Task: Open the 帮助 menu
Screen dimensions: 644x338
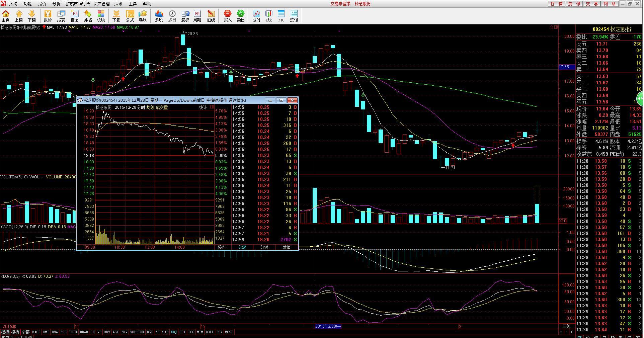Action: (x=147, y=4)
